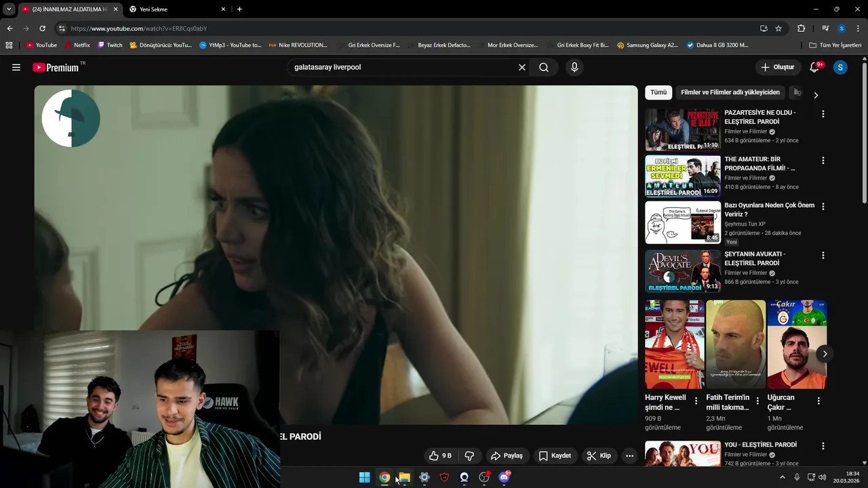The width and height of the screenshot is (868, 488).
Task: Go to YouTube Premium home logo
Action: [x=58, y=67]
